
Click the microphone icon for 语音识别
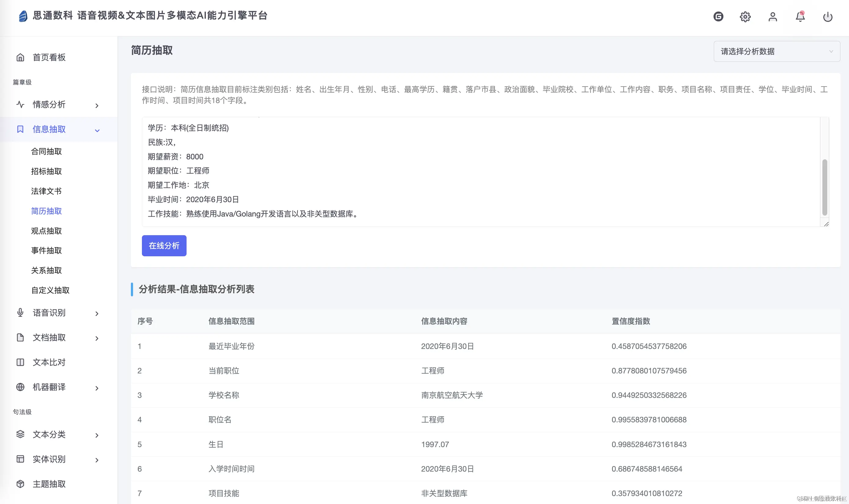pos(20,313)
